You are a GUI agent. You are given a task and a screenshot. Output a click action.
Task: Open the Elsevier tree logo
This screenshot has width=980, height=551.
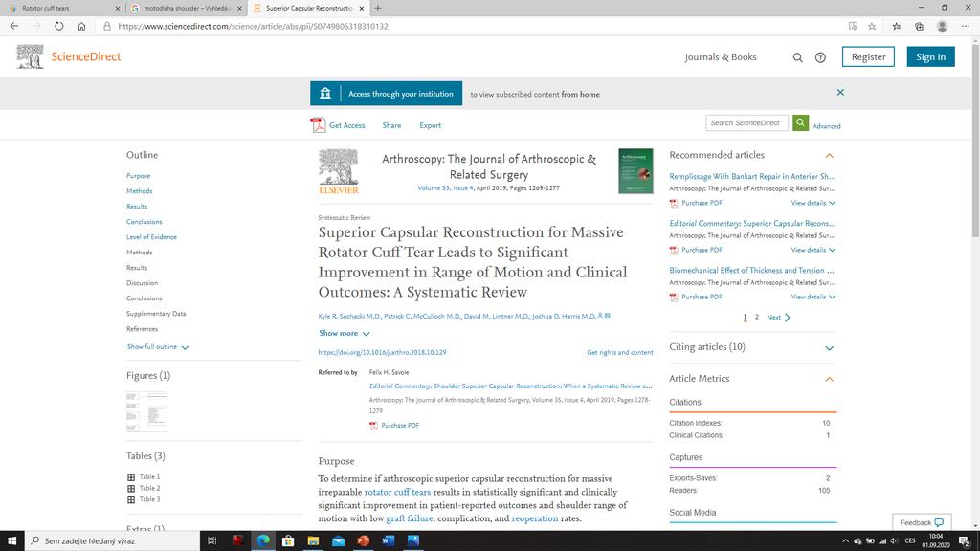click(x=338, y=171)
